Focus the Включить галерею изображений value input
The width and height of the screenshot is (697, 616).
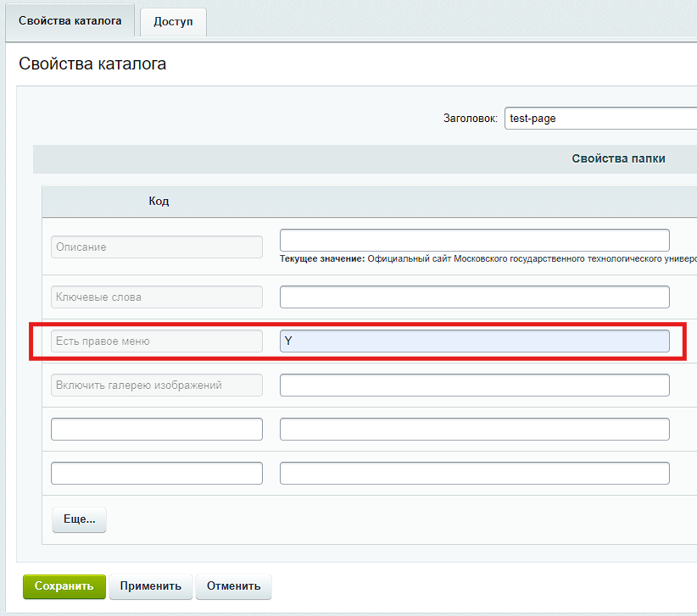tap(474, 385)
